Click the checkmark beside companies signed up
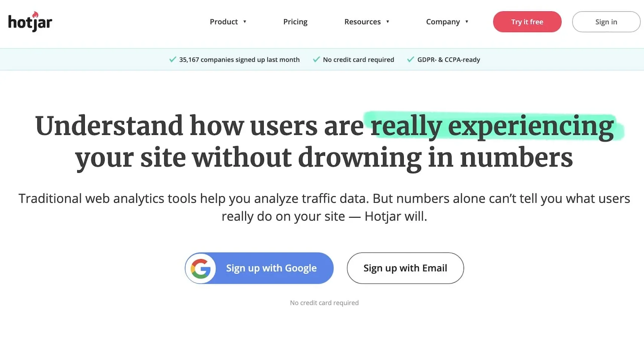Image resolution: width=644 pixels, height=339 pixels. tap(173, 60)
